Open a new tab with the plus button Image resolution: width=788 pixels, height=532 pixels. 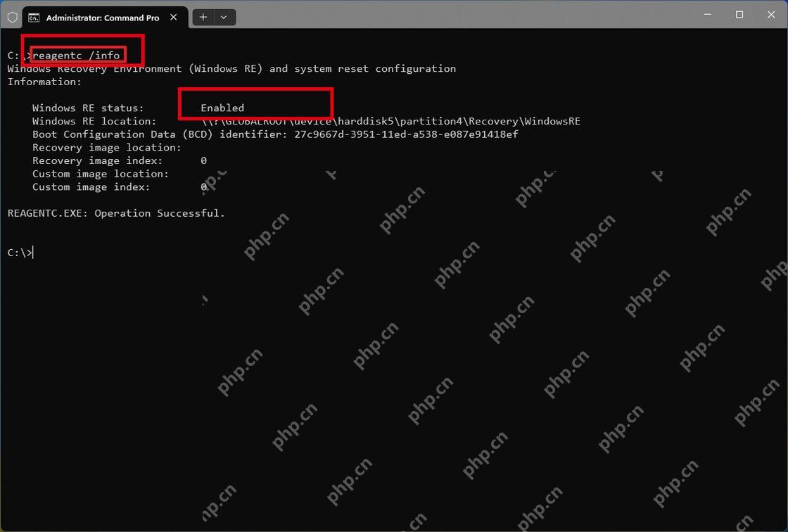(x=203, y=18)
